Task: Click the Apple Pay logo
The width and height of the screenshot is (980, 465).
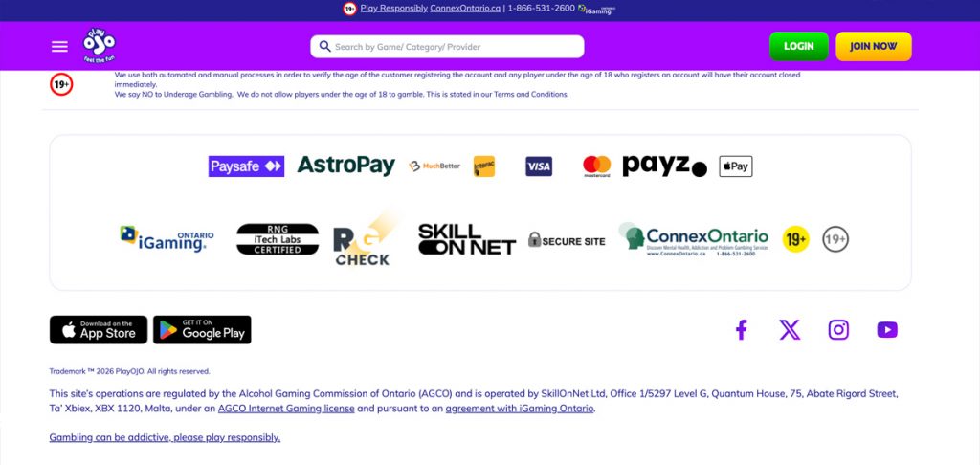Action: pos(736,166)
